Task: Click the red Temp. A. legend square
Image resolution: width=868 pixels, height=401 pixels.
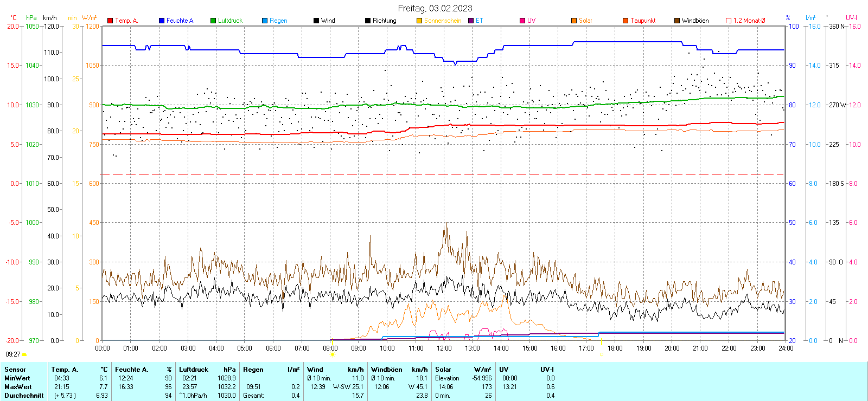Action: (x=110, y=21)
